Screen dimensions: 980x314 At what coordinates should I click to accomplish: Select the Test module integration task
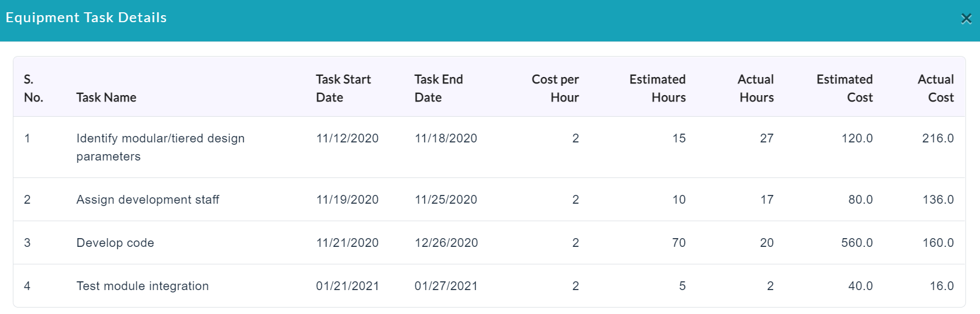coord(142,286)
